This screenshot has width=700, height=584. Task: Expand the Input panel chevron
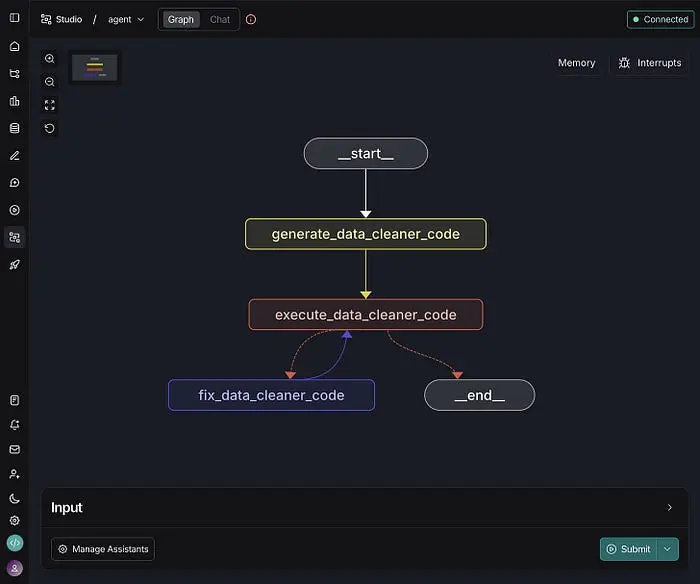click(669, 508)
